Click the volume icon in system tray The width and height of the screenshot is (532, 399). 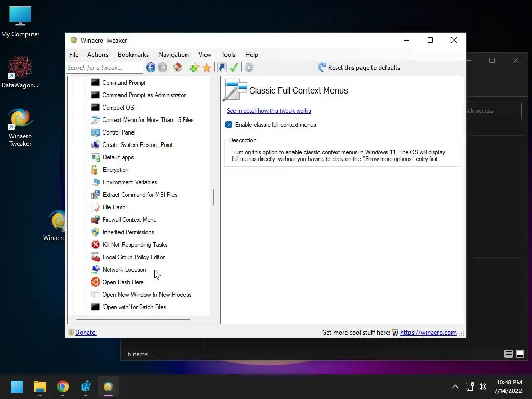click(482, 387)
